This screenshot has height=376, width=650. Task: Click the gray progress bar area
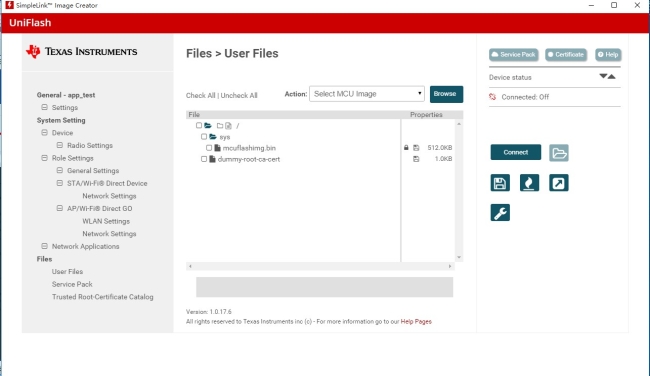click(x=324, y=287)
